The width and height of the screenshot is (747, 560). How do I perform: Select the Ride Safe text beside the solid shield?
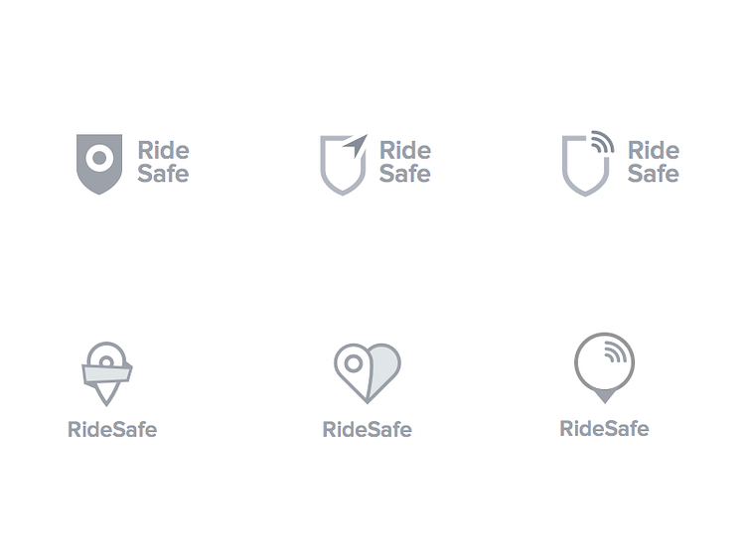tap(163, 162)
